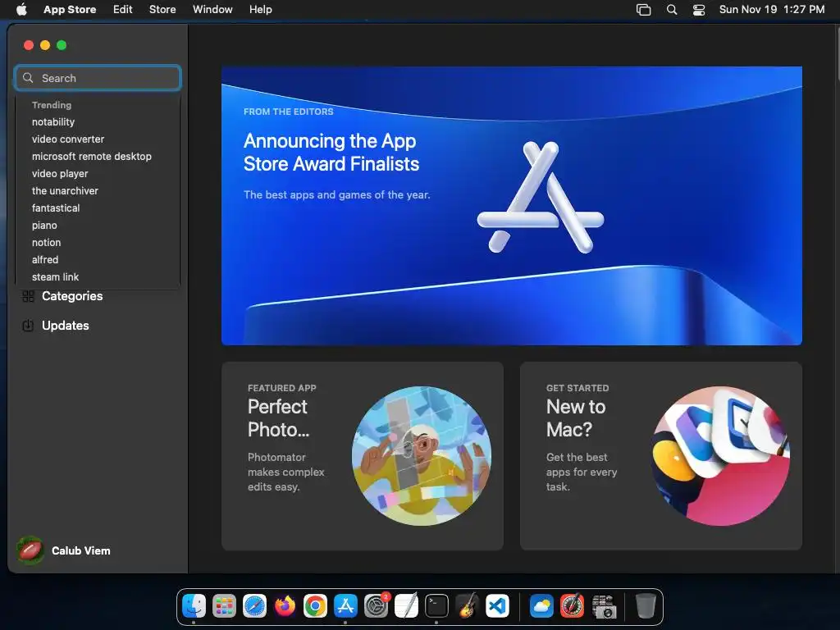Open Stage Manager icon in menu bar
The image size is (840, 630).
[x=643, y=9]
